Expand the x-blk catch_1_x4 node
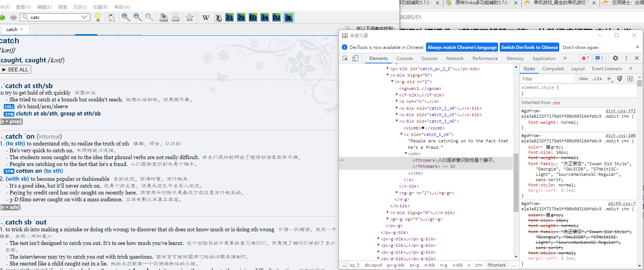The height and width of the screenshot is (270, 644). point(397,108)
